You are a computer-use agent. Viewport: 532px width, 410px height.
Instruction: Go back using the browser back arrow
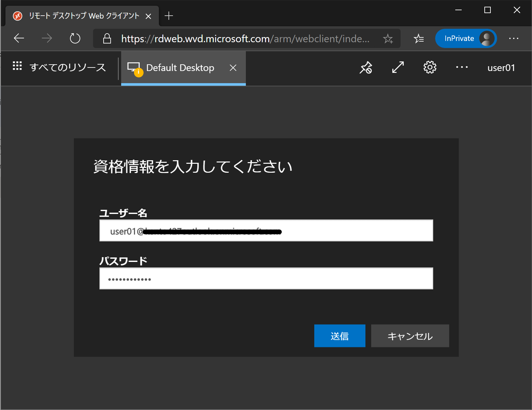[x=19, y=38]
